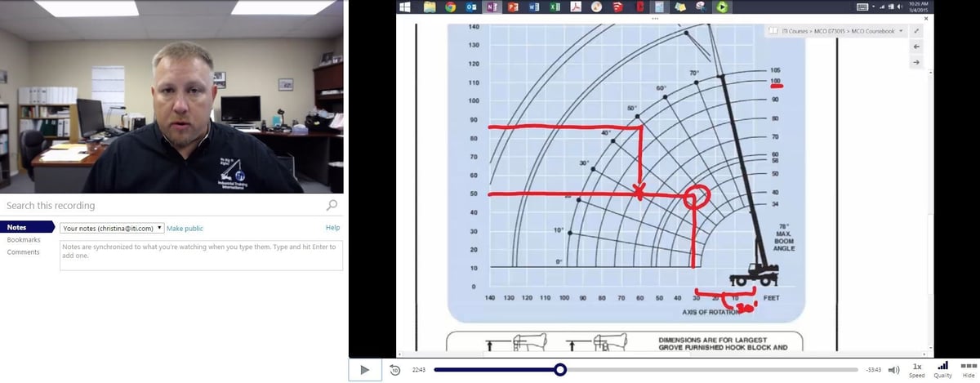Open the OneNote taskbar icon
980x383 pixels.
(492, 7)
